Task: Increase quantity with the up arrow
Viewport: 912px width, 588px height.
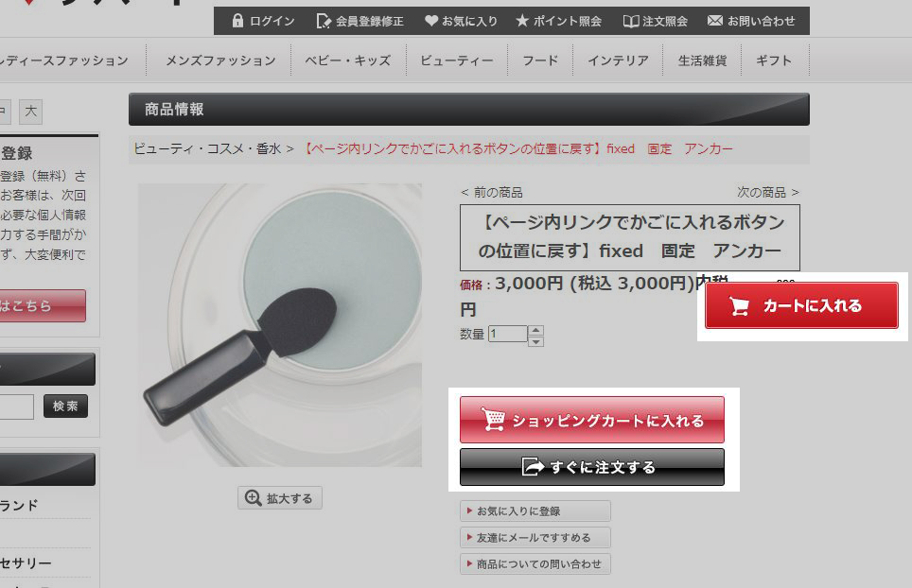Action: click(535, 330)
